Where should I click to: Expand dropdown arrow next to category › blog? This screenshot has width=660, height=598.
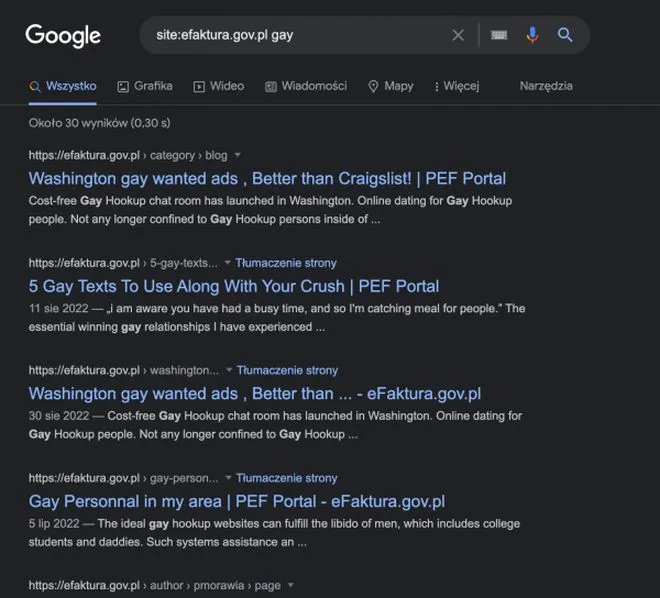coord(237,155)
